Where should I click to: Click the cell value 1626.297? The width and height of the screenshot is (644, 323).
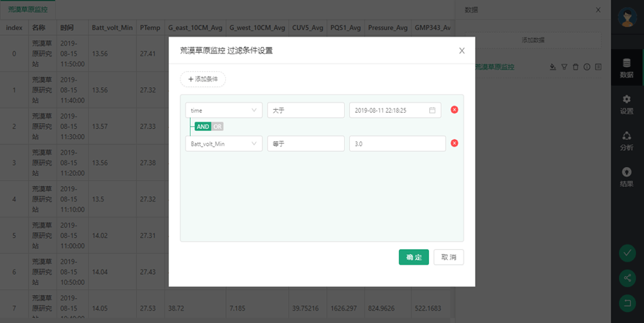point(344,308)
